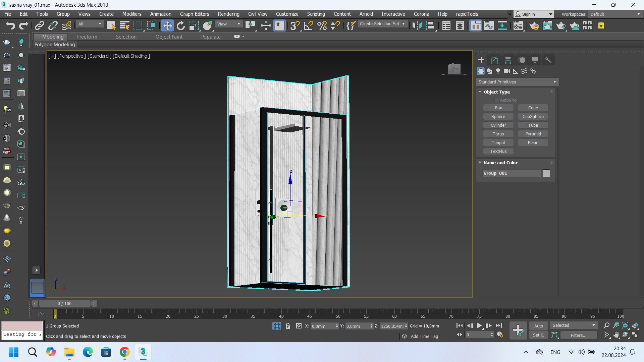Open Render Setup teapot icon
Screen dimensions: 644x362
(534, 26)
